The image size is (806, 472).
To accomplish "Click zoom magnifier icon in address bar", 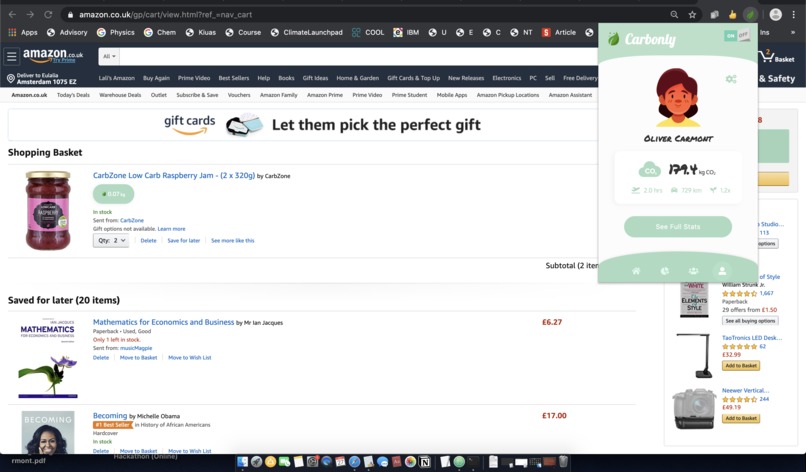I will 674,15.
